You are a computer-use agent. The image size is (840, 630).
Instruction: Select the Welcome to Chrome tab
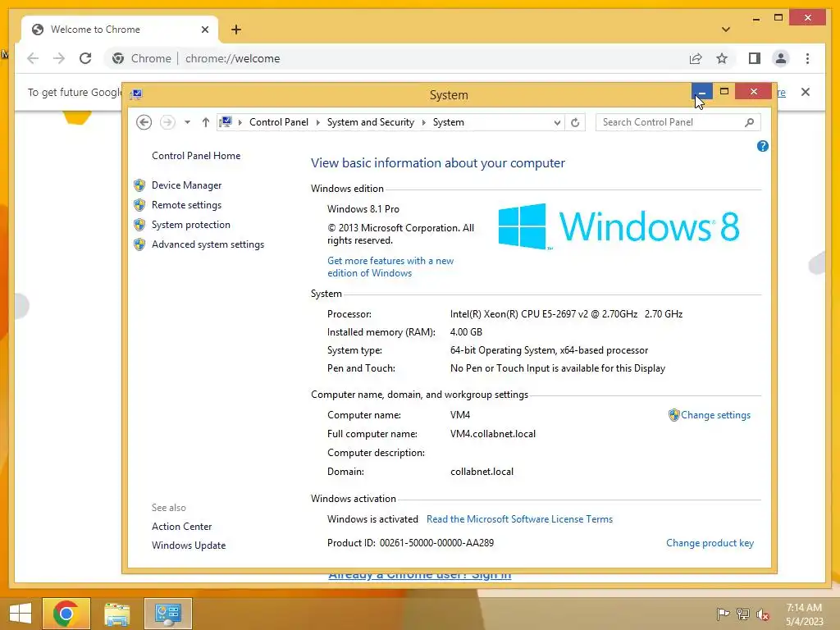pos(120,30)
